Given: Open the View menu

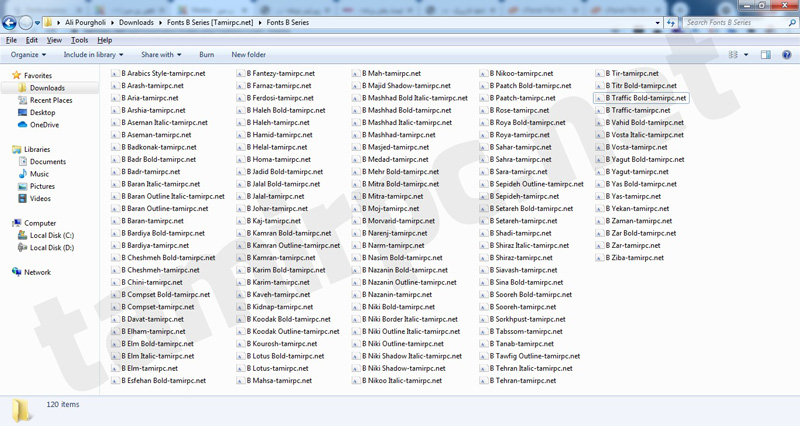Looking at the screenshot, I should 54,40.
